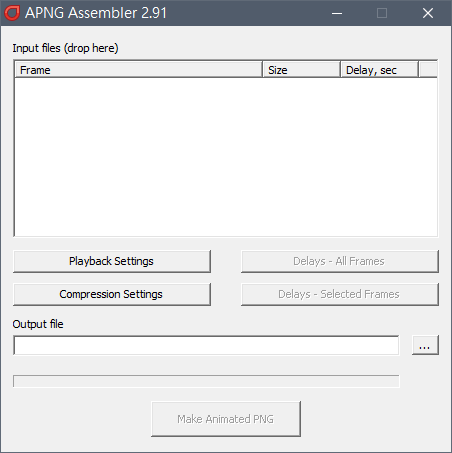The image size is (452, 453).
Task: Open Playback Settings
Action: (112, 261)
